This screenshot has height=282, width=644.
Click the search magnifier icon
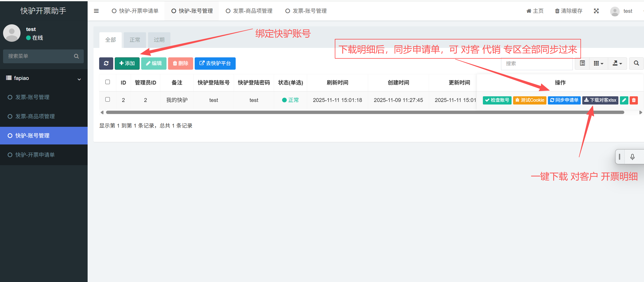[636, 63]
